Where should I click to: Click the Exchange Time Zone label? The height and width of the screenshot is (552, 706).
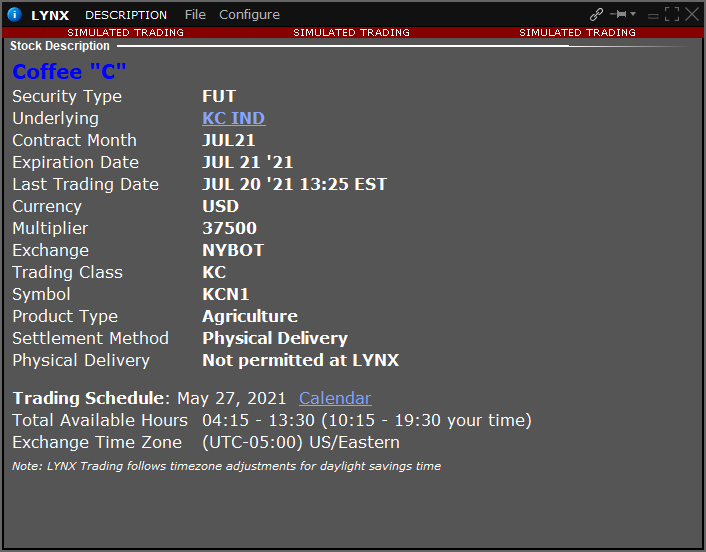97,443
